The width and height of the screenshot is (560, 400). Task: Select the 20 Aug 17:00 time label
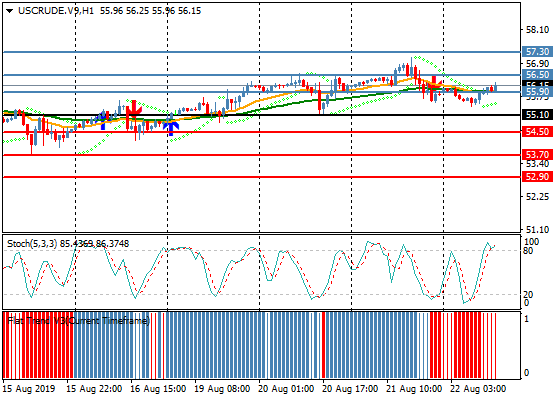pyautogui.click(x=350, y=389)
